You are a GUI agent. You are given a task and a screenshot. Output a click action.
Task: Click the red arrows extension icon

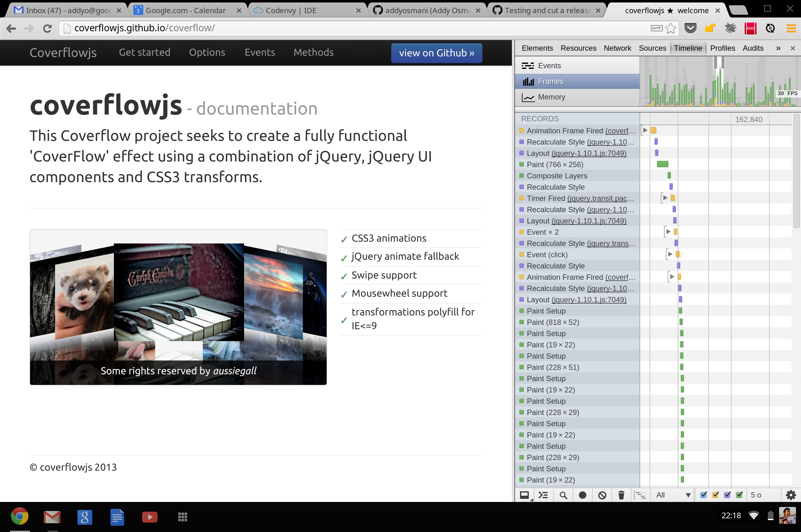(750, 28)
